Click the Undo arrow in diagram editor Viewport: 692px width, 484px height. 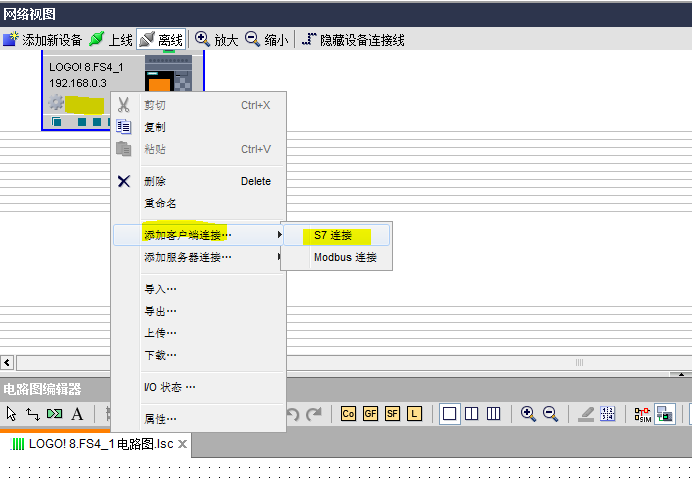(293, 414)
